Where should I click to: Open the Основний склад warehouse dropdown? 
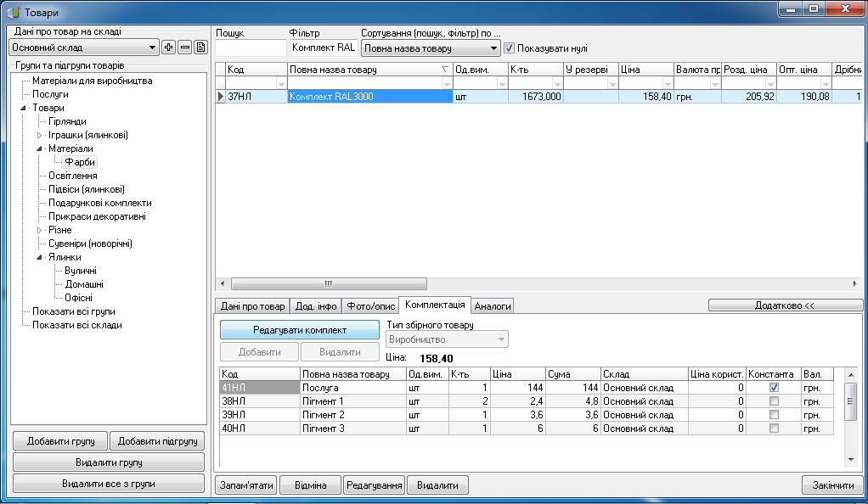153,48
